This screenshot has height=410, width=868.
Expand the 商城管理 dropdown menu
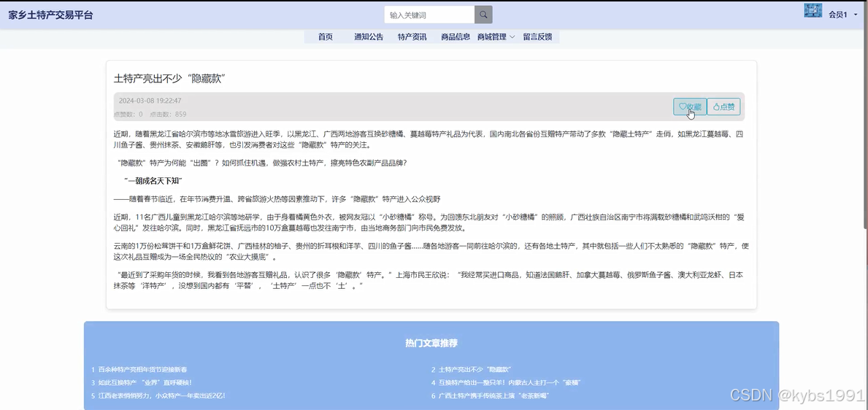(496, 37)
